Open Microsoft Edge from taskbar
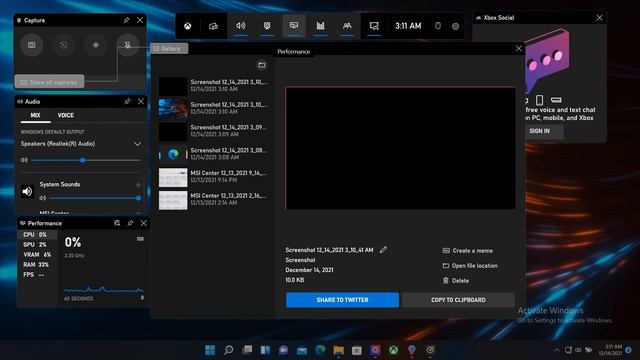640x360 pixels. click(x=320, y=350)
